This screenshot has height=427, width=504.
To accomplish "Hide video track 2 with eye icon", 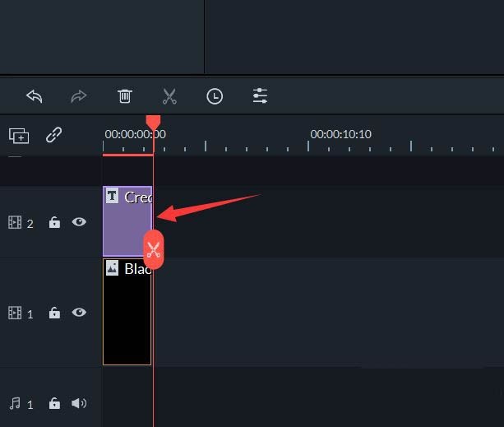I will (79, 222).
